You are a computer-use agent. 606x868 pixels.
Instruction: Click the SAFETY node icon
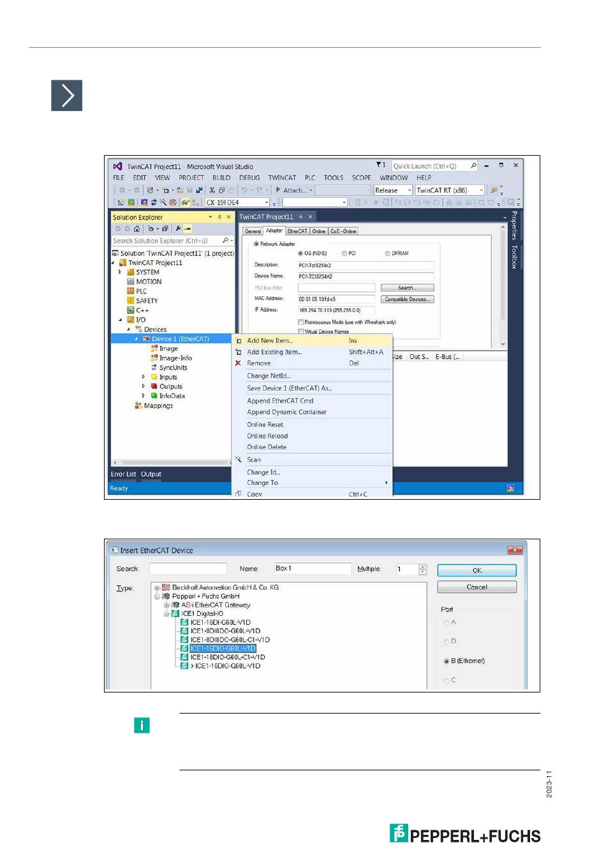pos(131,301)
